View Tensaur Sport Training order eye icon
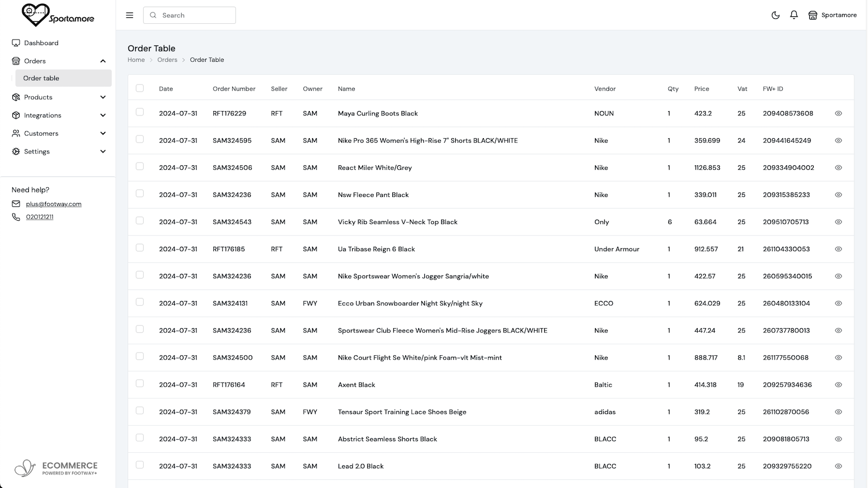This screenshot has height=488, width=868. pyautogui.click(x=838, y=412)
